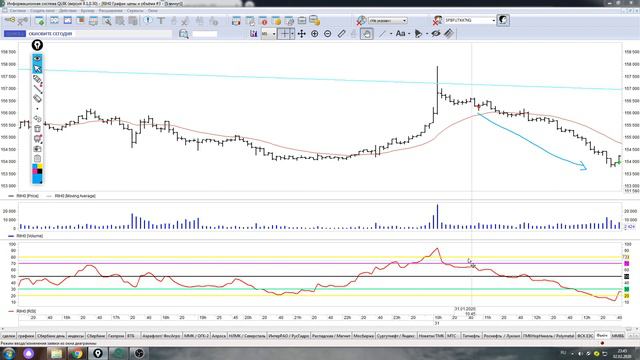Screen dimensions: 640x360
Task: Zoom out with the minus magnifier
Action: pos(328,33)
